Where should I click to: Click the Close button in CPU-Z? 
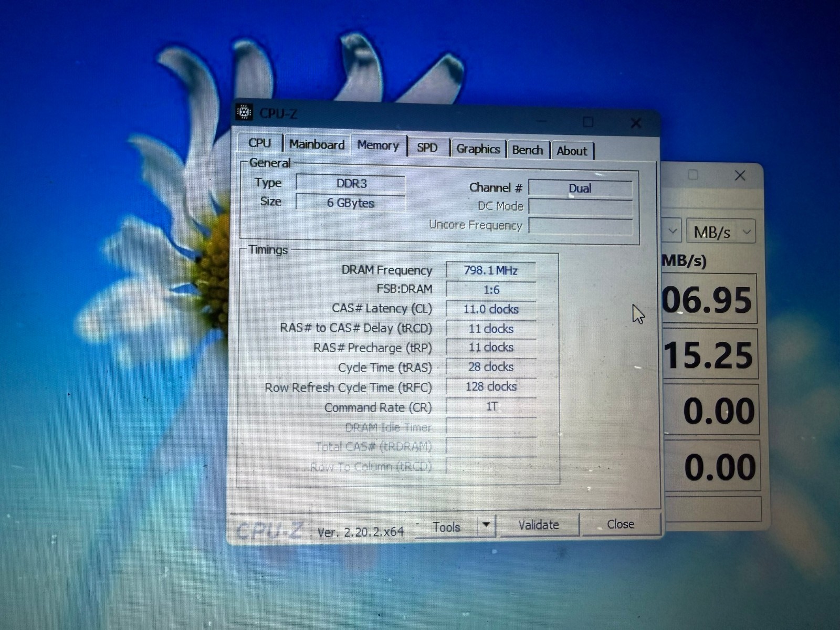click(x=621, y=524)
